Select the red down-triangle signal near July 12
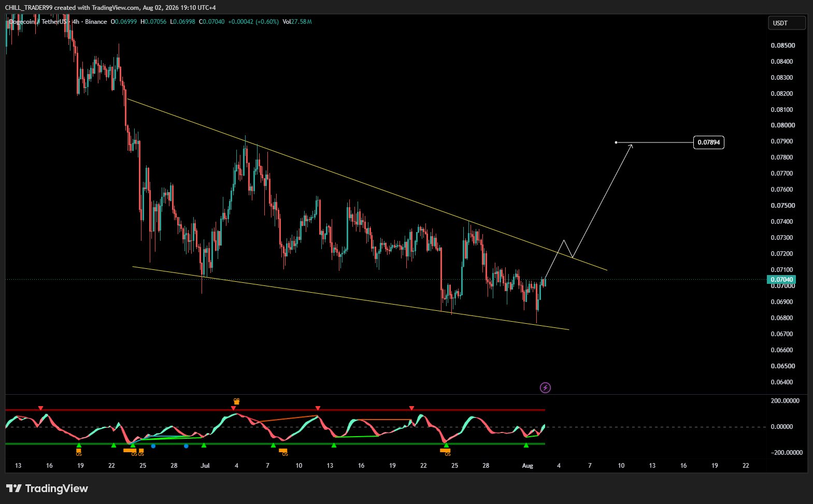Screen dimensions: 813x504 coord(318,408)
